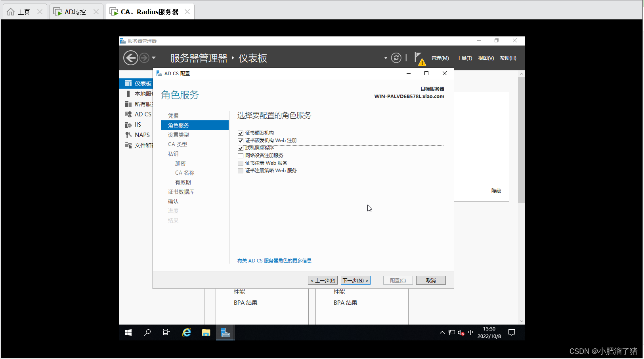The height and width of the screenshot is (359, 644).
Task: Click 性能 in the right tile
Action: pos(339,292)
